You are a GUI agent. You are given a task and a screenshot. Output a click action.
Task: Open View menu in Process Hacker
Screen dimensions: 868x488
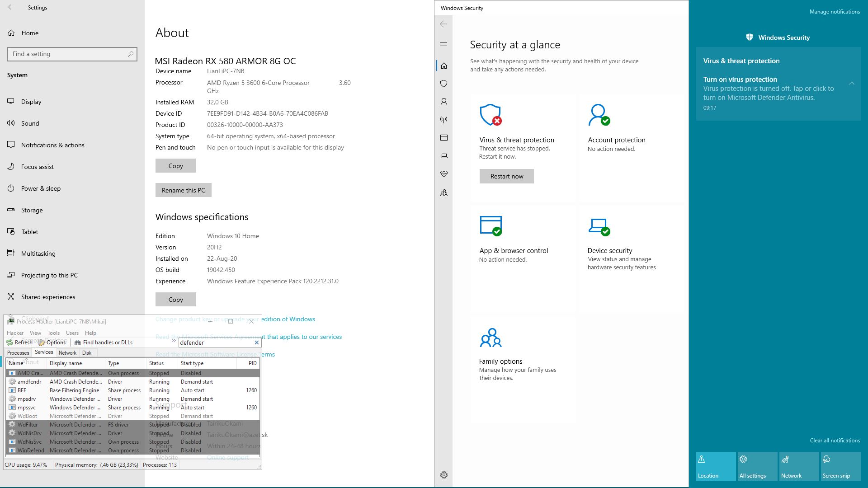[x=35, y=333]
